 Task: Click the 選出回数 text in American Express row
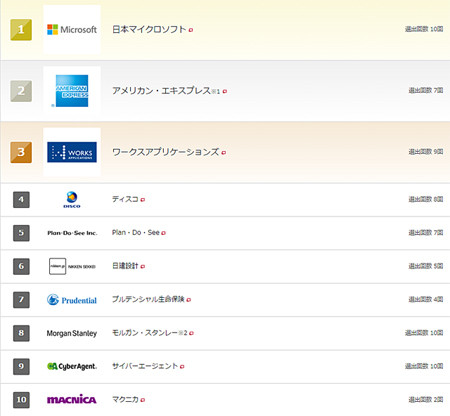426,90
